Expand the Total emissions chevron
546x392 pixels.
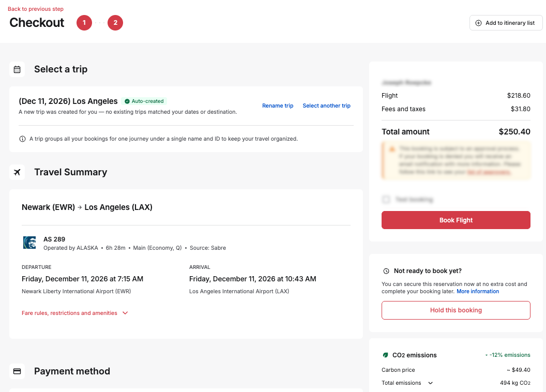point(430,383)
